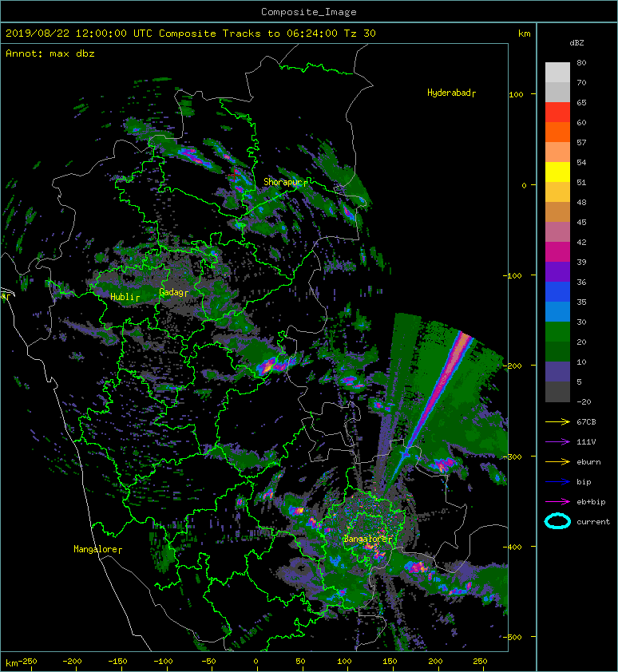Screen dimensions: 618x672
Task: Click the dBZ legend heading
Action: (x=576, y=43)
